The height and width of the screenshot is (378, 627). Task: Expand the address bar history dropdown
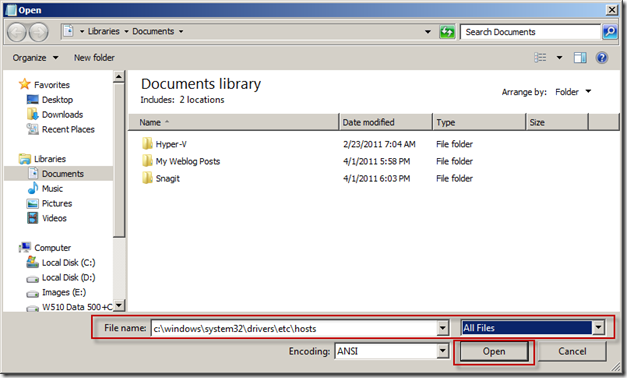[x=427, y=32]
